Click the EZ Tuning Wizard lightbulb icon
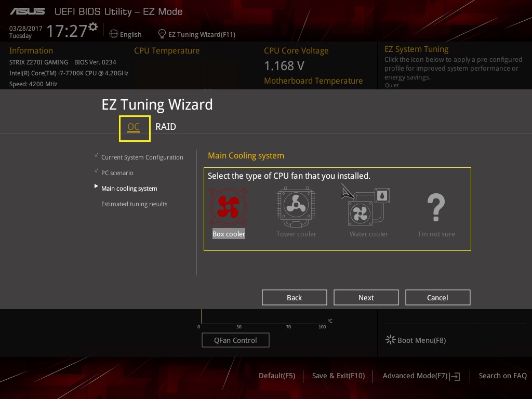The width and height of the screenshot is (532, 399). coord(162,34)
